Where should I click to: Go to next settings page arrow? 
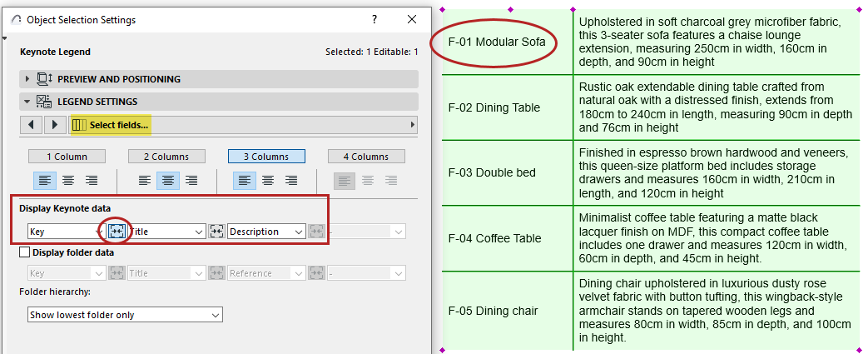click(54, 125)
